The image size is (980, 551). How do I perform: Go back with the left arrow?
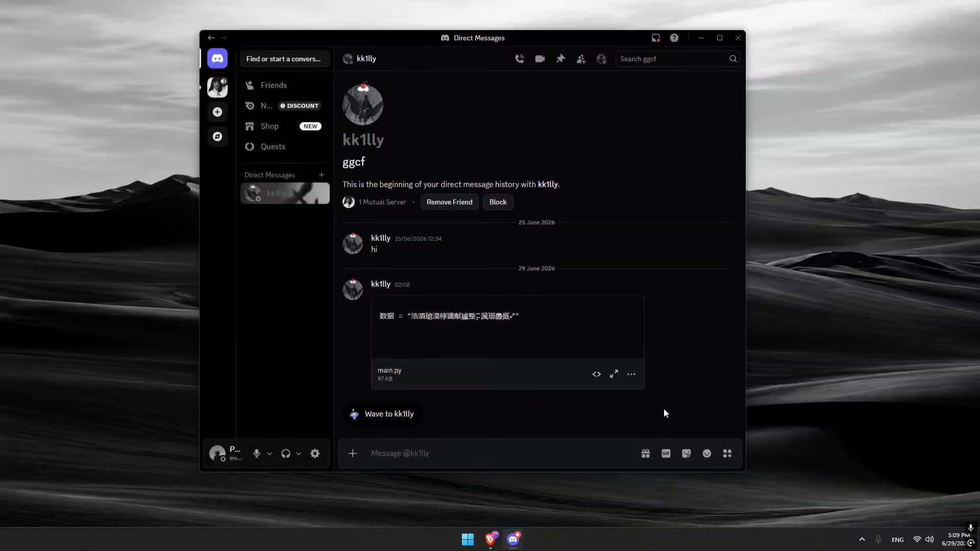coord(211,38)
